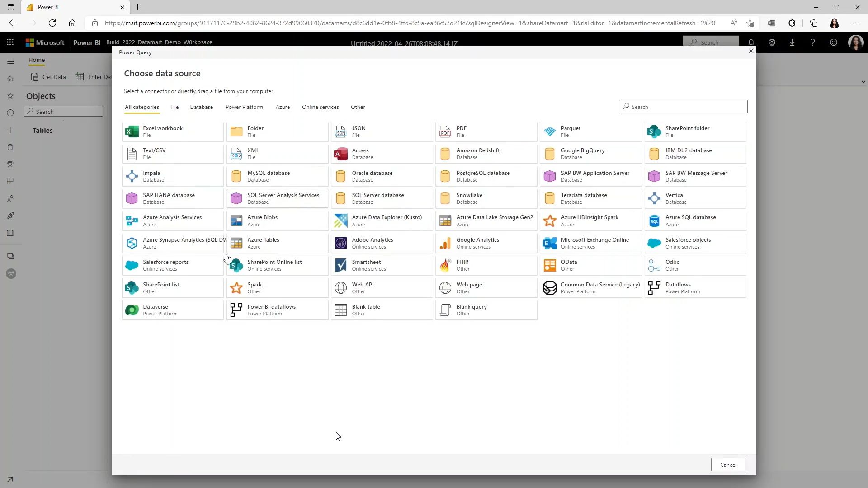Switch to the Other category tab
The width and height of the screenshot is (868, 488).
point(358,107)
